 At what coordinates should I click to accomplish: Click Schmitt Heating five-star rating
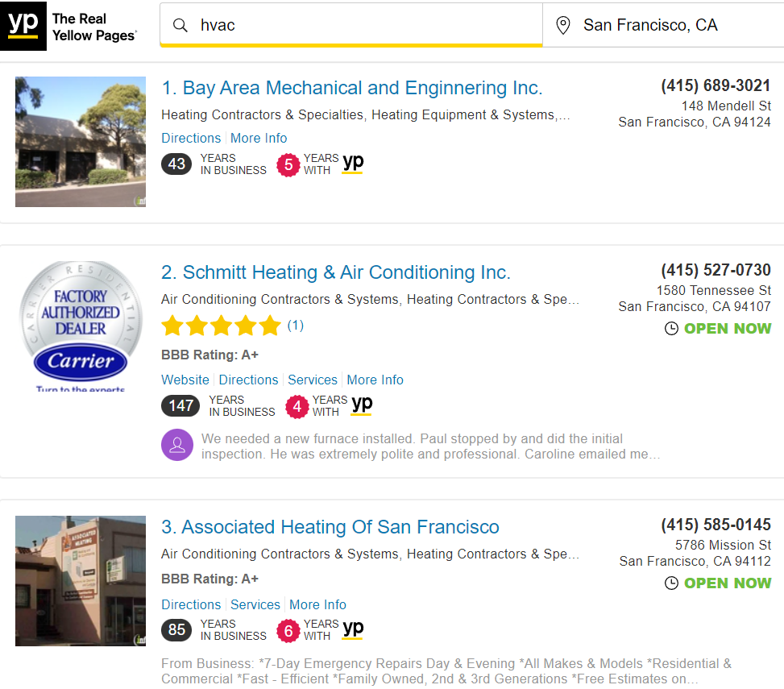point(221,326)
